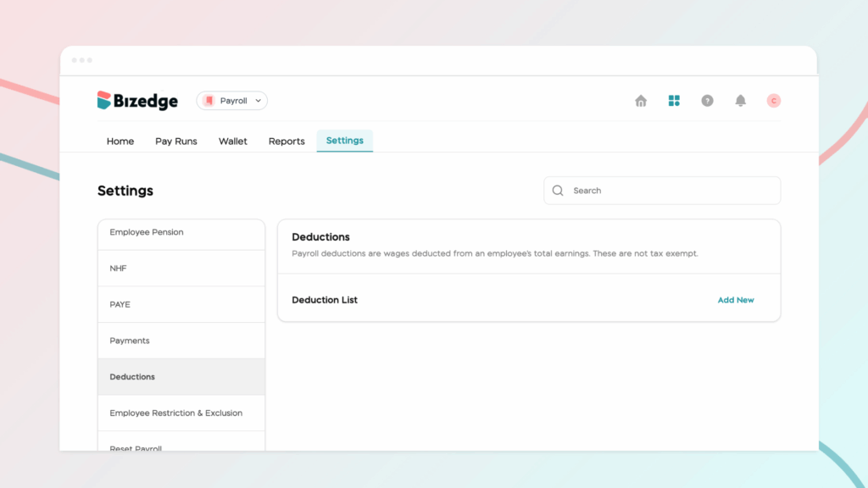Open the home icon in header
This screenshot has width=868, height=488.
[x=641, y=101]
